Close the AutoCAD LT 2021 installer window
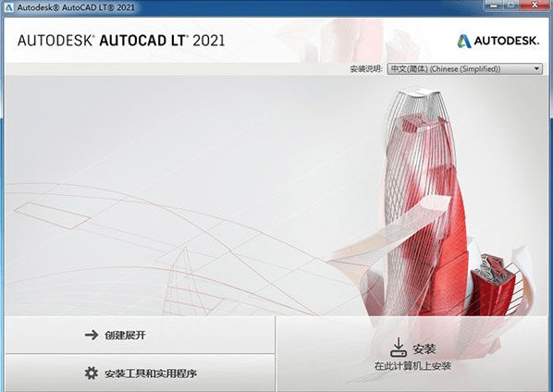 pos(535,5)
